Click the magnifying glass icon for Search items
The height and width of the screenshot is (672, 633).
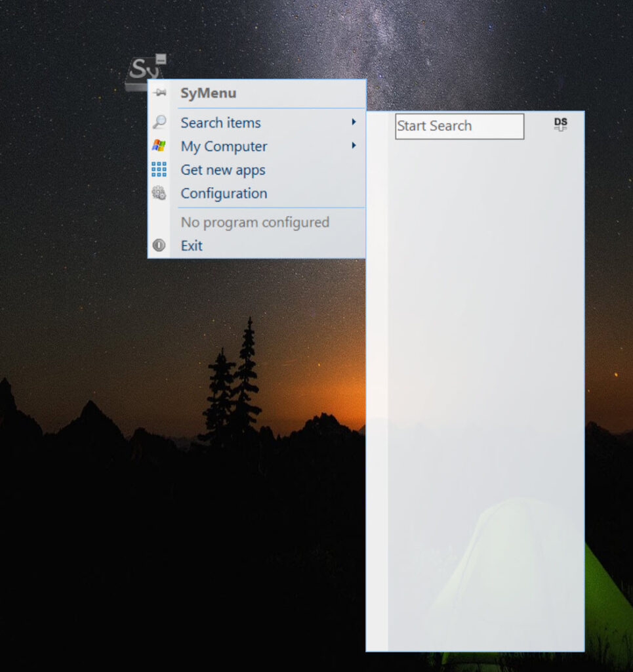[x=159, y=123]
